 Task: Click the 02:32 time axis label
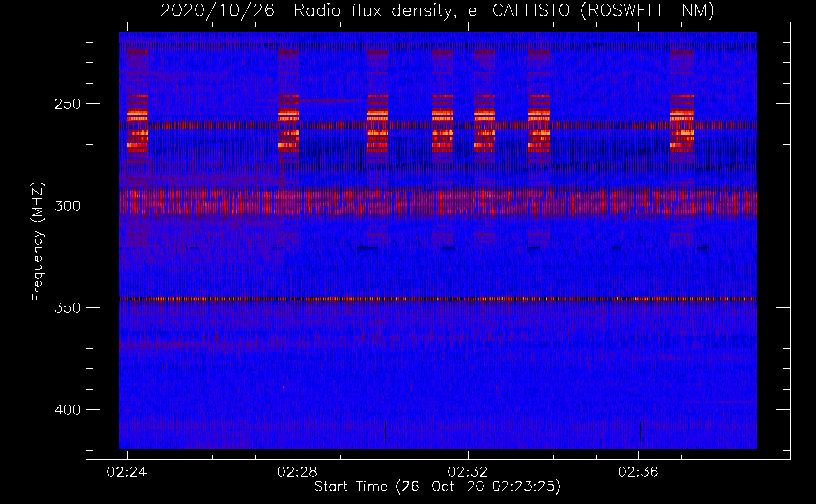[x=468, y=472]
